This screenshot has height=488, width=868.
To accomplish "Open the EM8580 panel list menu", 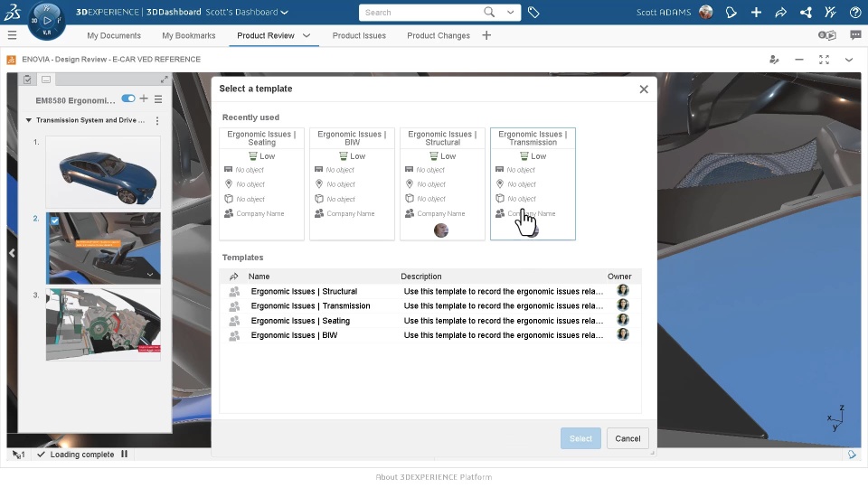I will [158, 99].
